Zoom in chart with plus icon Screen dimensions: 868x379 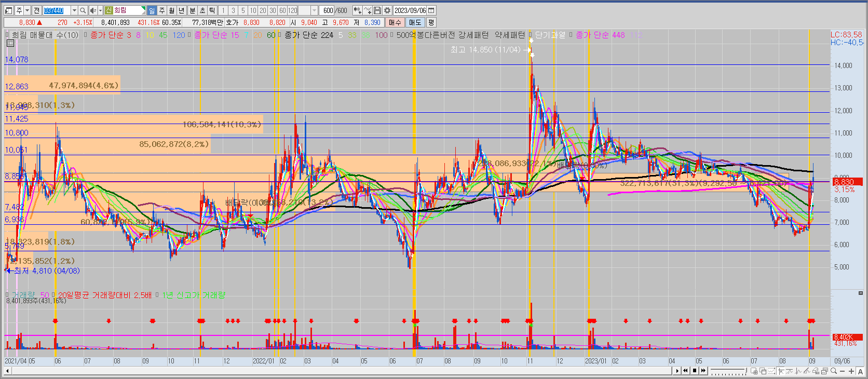click(x=851, y=371)
